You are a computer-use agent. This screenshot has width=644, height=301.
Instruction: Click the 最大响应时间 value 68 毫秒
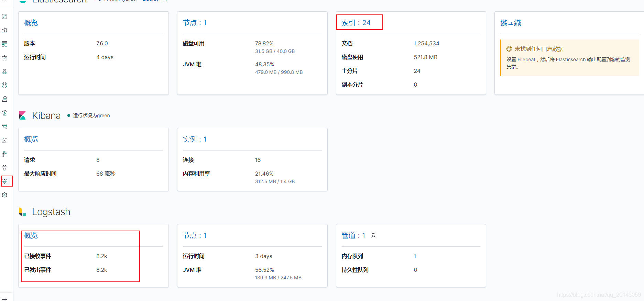[106, 174]
